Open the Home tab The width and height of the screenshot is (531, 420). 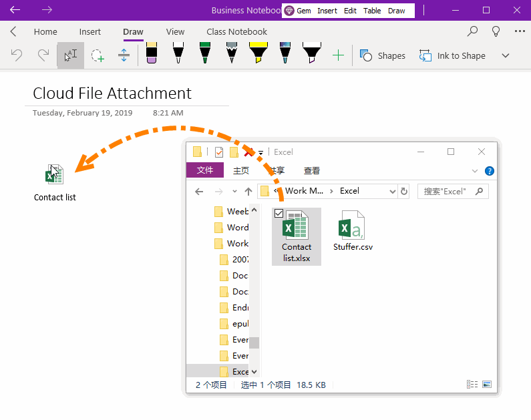coord(45,32)
